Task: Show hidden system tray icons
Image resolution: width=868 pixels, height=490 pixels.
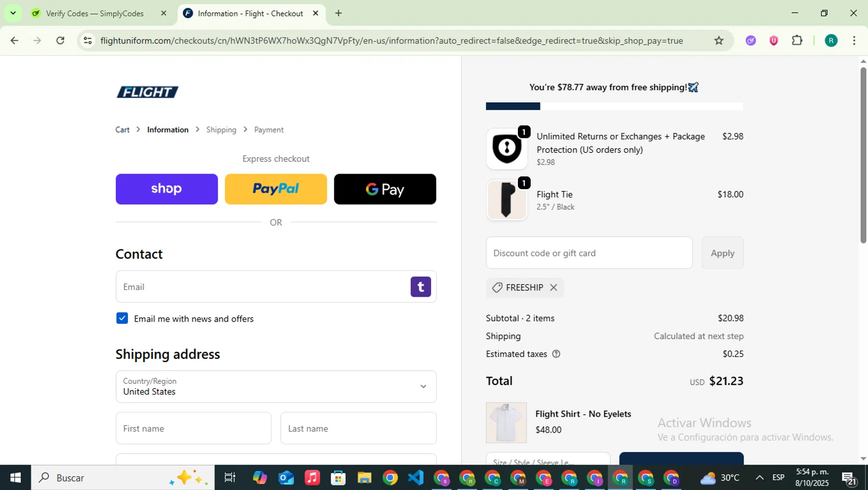Action: (x=759, y=478)
